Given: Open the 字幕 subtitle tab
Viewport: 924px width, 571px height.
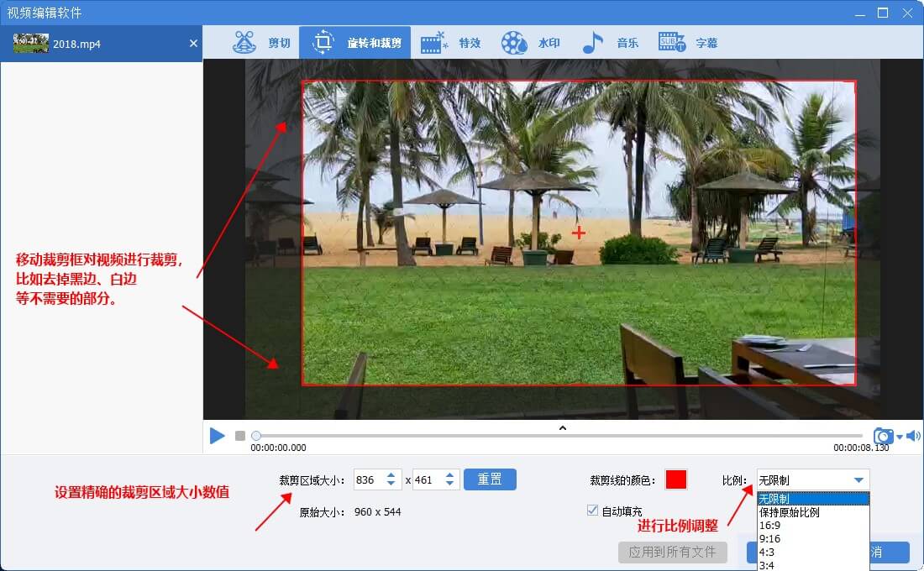Looking at the screenshot, I should pos(688,43).
